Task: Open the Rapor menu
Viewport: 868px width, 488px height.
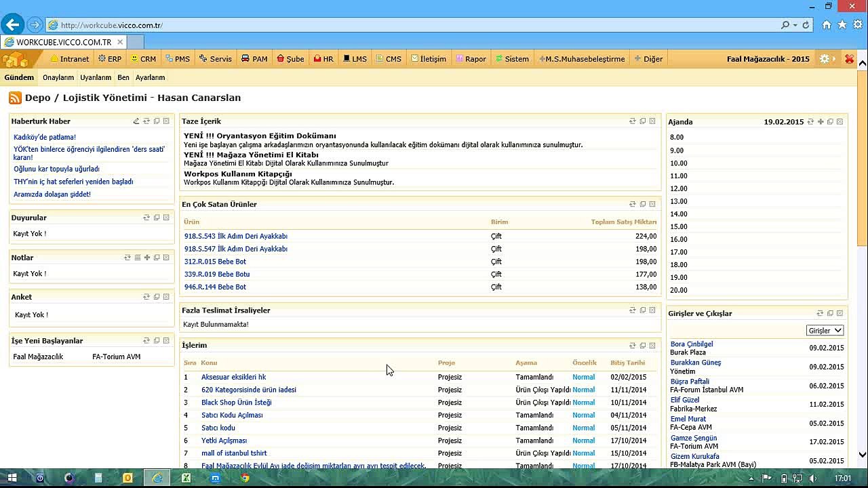Action: coord(471,59)
